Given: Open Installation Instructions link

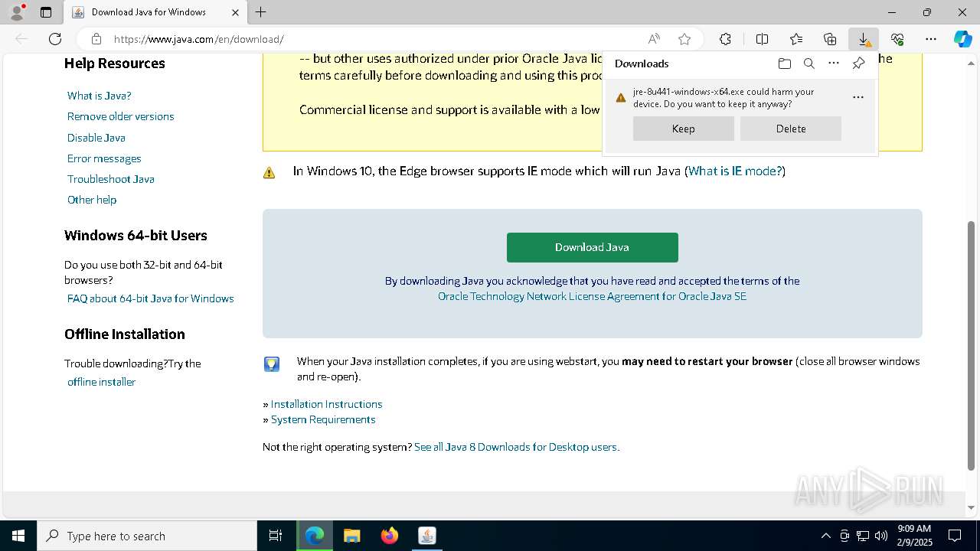Looking at the screenshot, I should (326, 404).
